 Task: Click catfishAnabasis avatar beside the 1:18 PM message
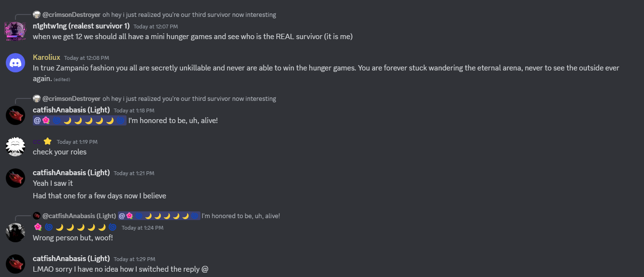tap(15, 115)
